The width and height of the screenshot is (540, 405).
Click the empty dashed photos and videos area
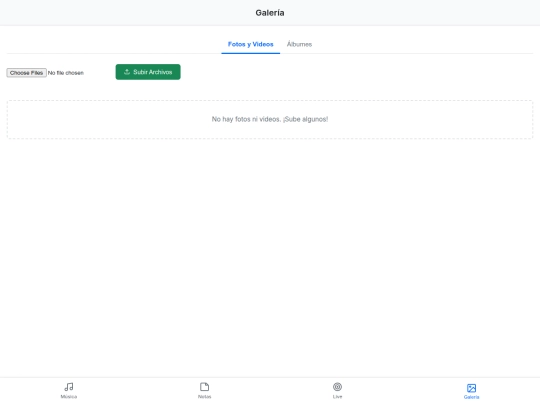pyautogui.click(x=270, y=120)
